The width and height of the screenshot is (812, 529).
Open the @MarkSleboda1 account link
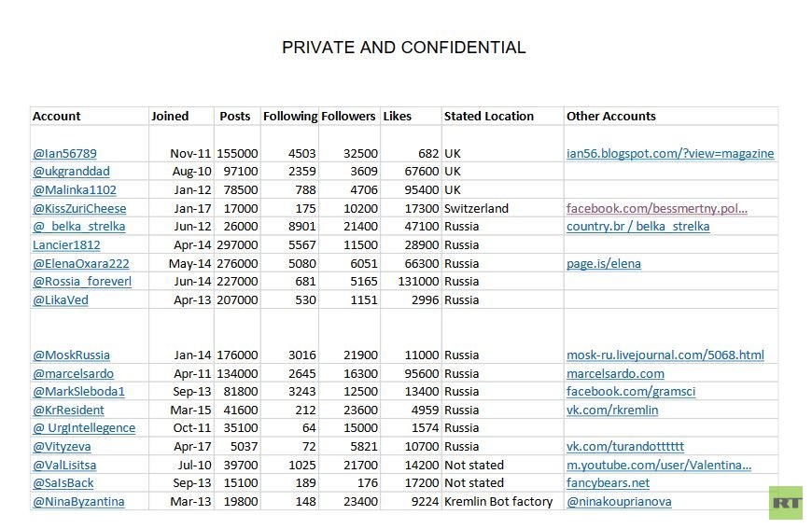pos(78,391)
